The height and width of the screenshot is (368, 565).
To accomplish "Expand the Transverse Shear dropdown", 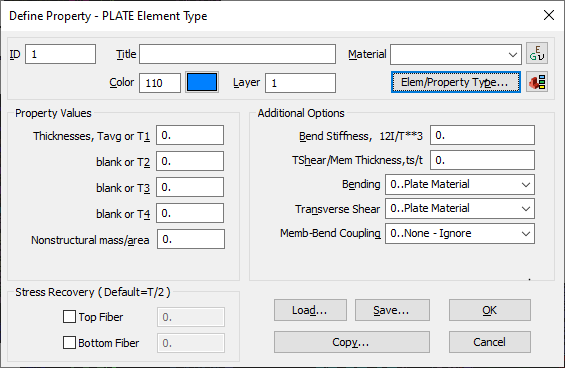I will coord(460,208).
